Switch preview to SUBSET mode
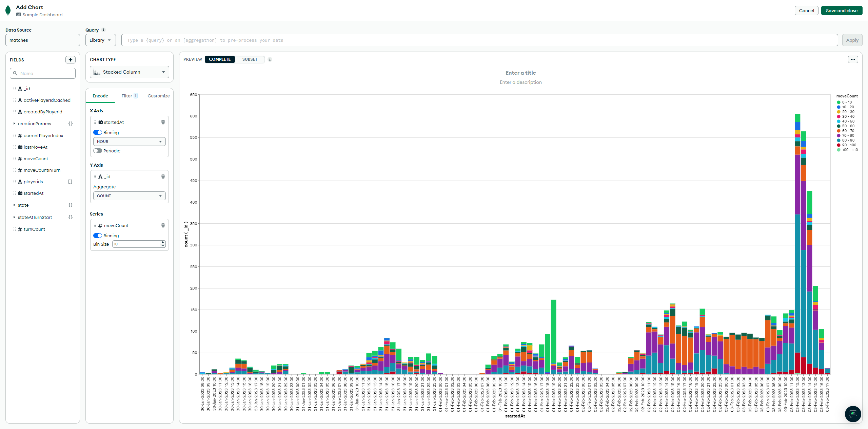Viewport: 868px width, 429px height. [250, 59]
